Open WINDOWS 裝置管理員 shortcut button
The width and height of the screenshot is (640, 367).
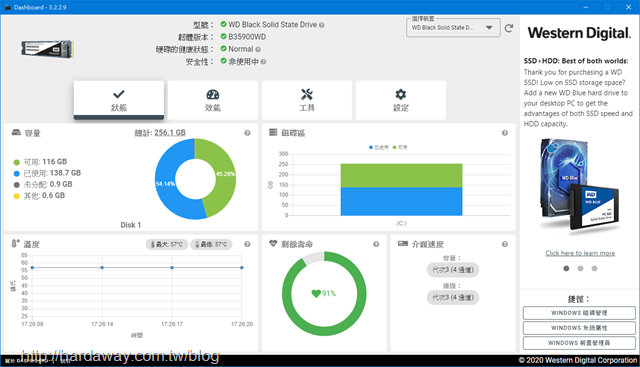click(579, 343)
